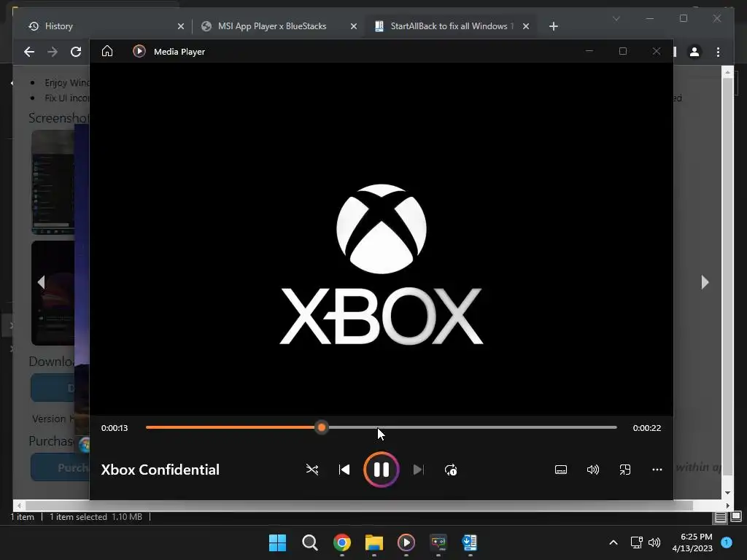
Task: Open the volume control
Action: [592, 470]
